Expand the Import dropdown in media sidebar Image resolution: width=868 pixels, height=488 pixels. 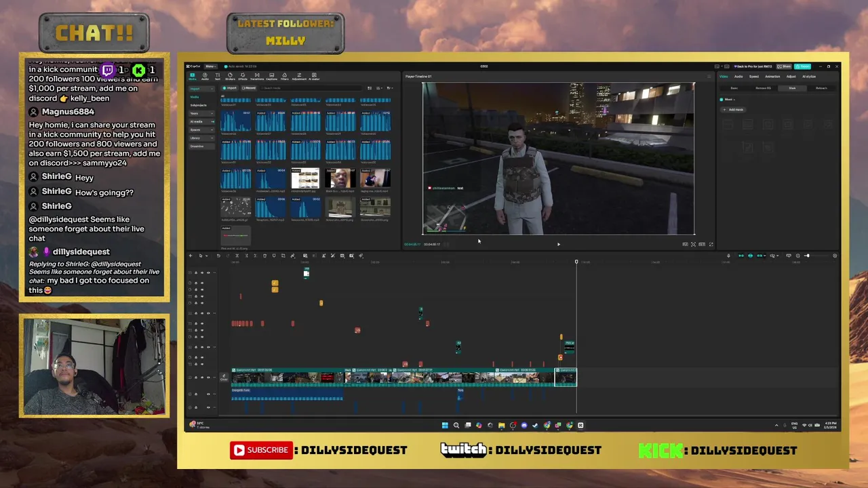[201, 89]
